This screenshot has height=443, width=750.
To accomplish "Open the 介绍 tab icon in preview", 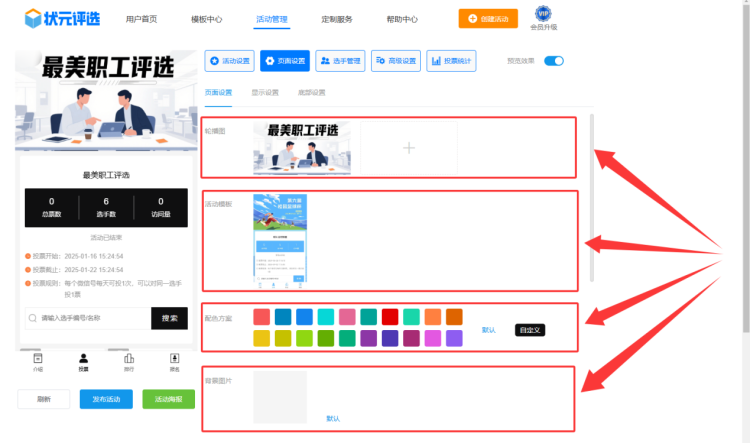I will pos(38,360).
